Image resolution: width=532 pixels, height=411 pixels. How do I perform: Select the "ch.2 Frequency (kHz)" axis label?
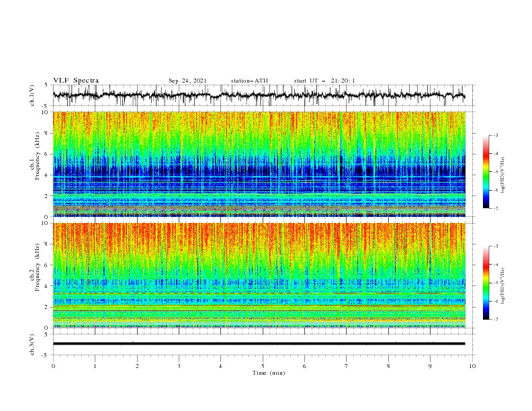click(35, 268)
